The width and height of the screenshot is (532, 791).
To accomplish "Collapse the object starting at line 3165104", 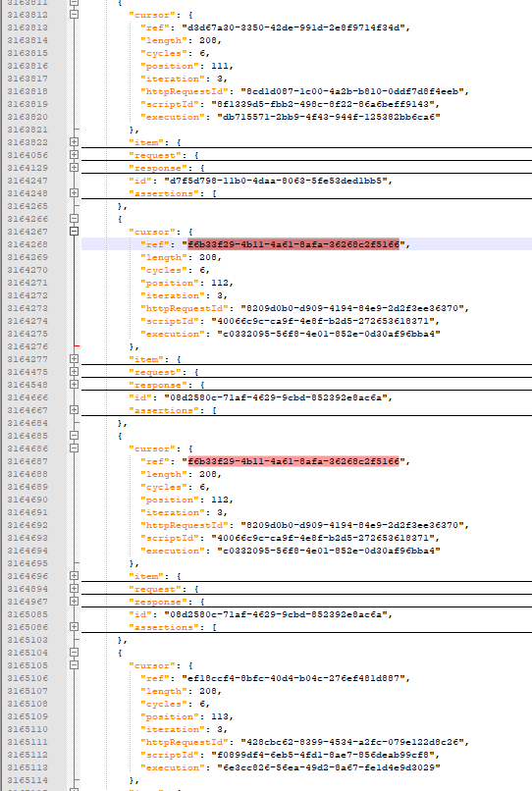I will coord(75,653).
